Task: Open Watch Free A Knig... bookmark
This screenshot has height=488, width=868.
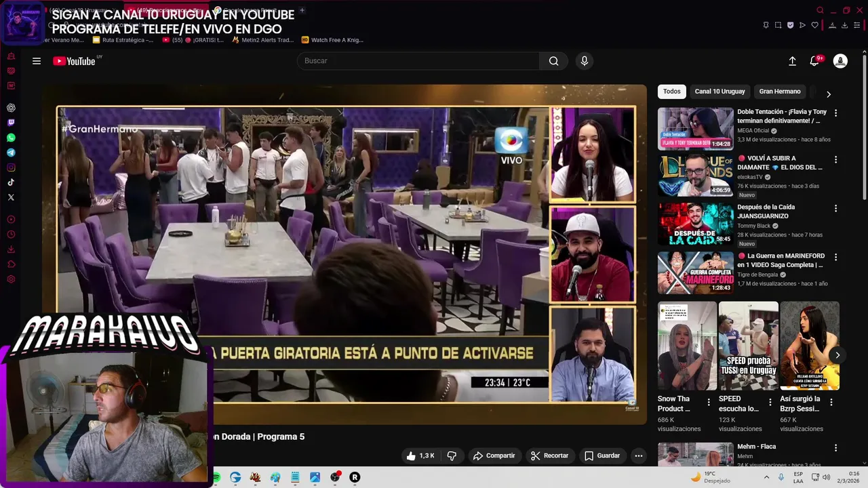Action: (x=332, y=40)
